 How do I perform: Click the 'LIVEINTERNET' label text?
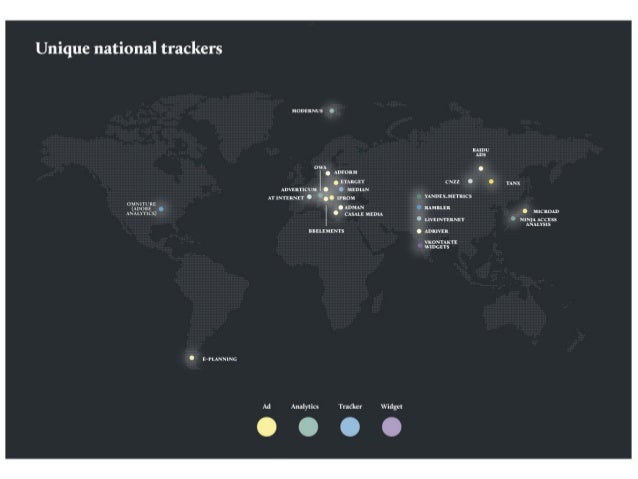pos(444,219)
